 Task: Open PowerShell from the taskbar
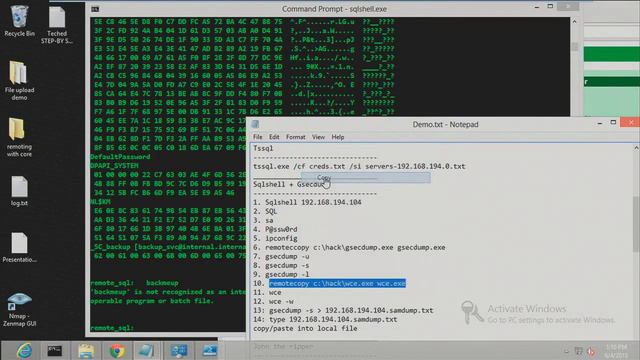tap(209, 351)
